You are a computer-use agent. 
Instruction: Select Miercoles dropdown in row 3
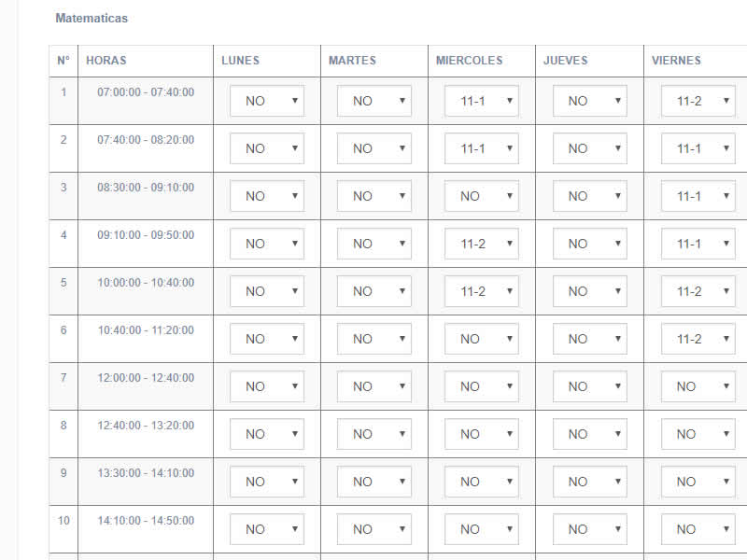click(482, 196)
